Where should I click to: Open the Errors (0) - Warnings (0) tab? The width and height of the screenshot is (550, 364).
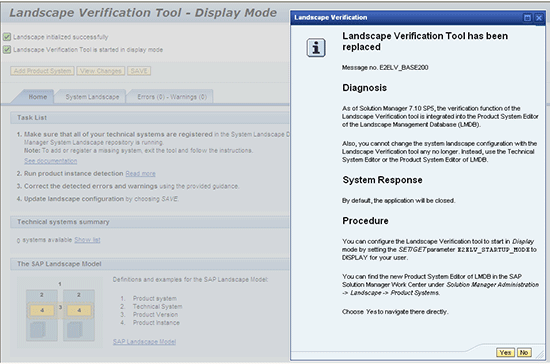pos(172,97)
